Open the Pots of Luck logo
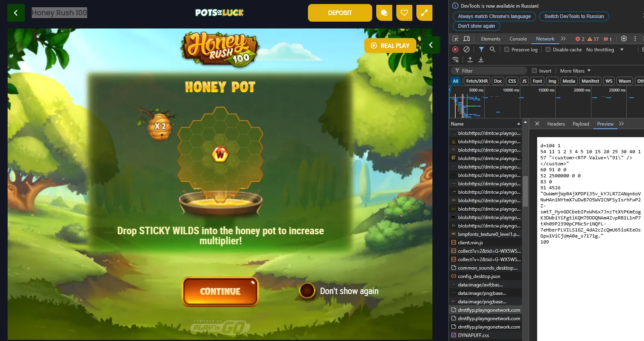This screenshot has width=644, height=341. click(x=219, y=13)
